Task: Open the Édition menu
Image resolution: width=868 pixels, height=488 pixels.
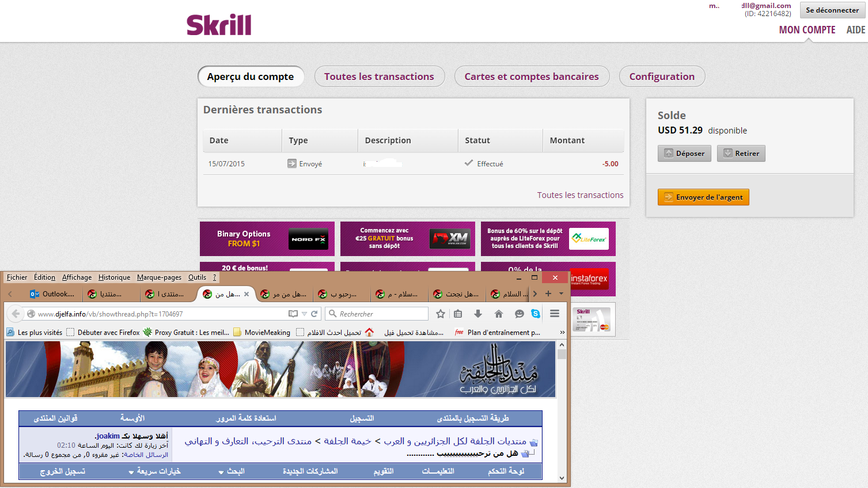Action: (44, 277)
